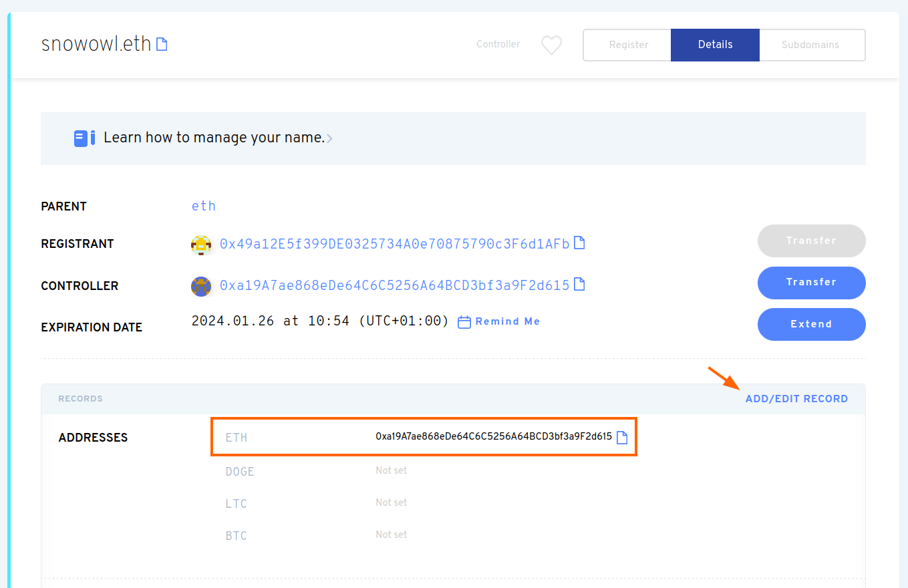The width and height of the screenshot is (908, 588).
Task: Open the Subdomains tab
Action: click(x=810, y=45)
